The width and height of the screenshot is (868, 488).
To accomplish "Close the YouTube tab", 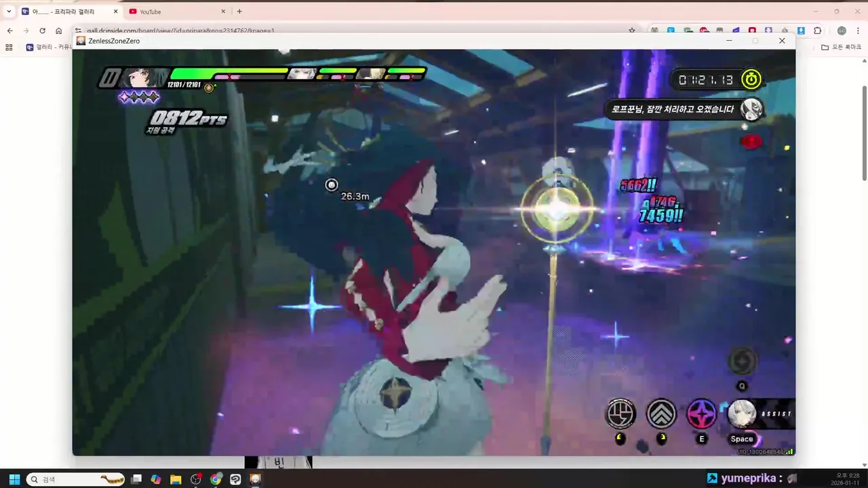I will click(223, 12).
